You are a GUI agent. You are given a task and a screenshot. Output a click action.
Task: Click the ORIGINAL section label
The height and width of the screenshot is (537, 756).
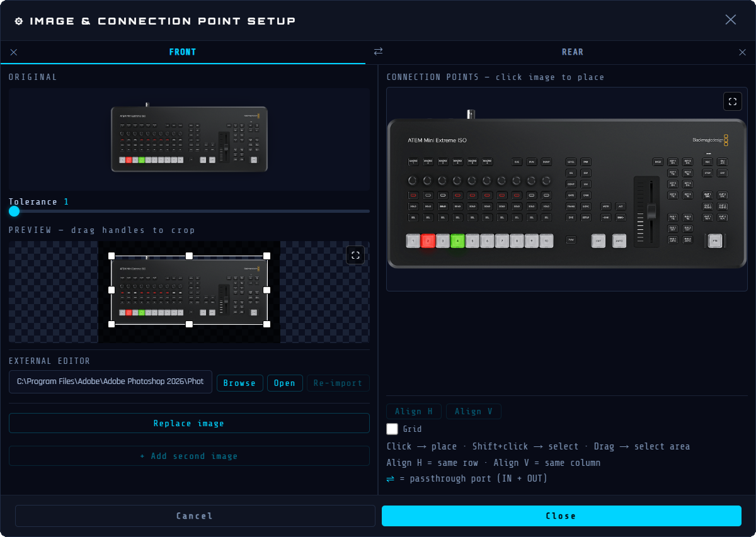(x=33, y=77)
